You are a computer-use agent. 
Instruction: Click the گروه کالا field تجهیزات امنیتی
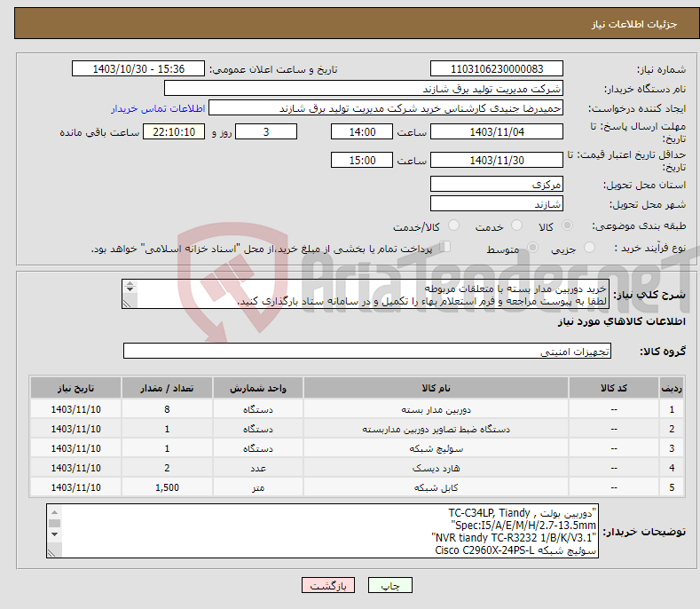click(367, 352)
